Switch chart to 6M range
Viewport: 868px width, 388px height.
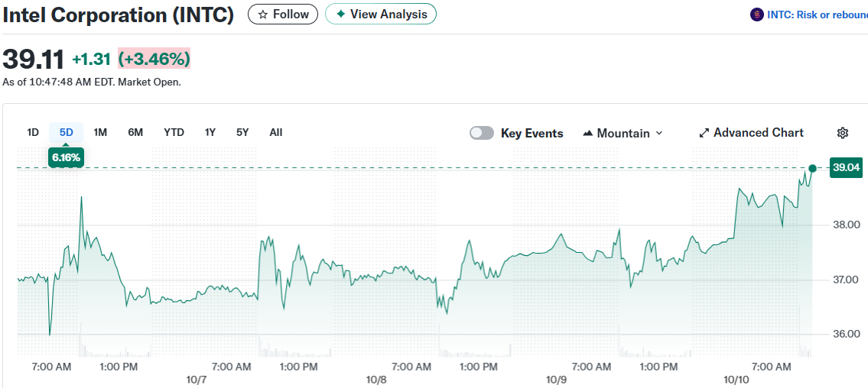(135, 132)
